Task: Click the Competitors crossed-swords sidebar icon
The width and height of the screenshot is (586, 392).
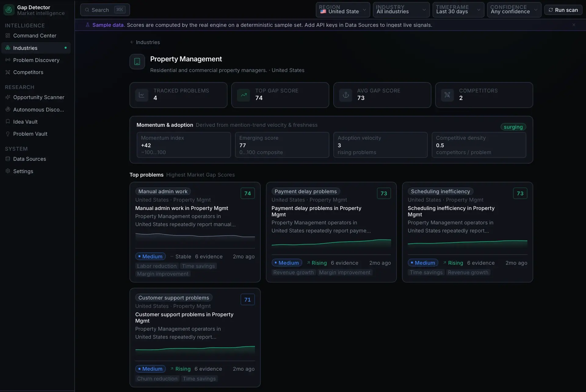Action: click(8, 72)
